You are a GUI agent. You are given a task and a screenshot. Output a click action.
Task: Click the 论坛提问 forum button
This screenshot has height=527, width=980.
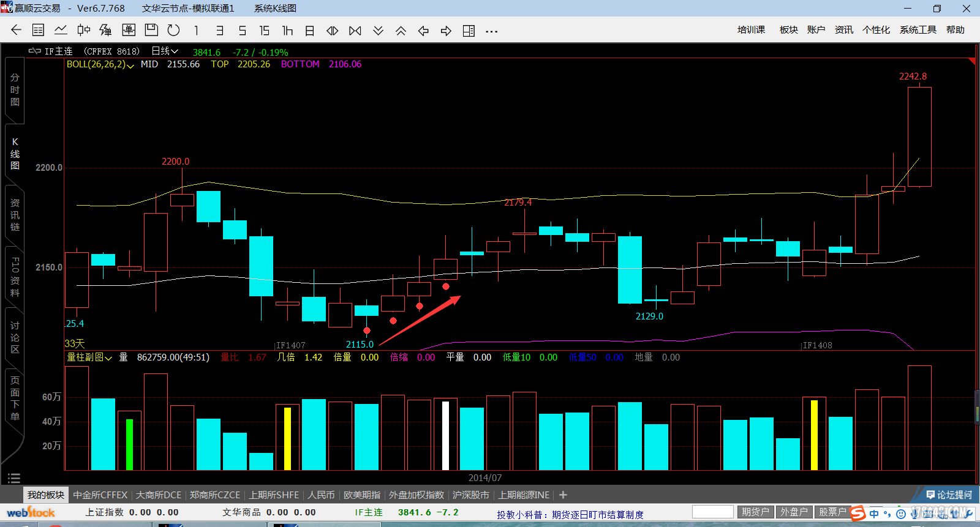(949, 495)
